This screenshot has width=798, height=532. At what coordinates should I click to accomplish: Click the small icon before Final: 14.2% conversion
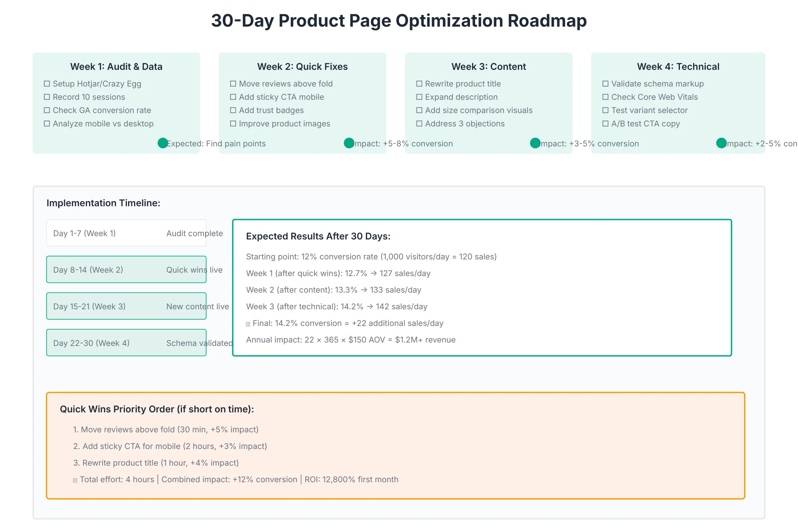click(248, 324)
